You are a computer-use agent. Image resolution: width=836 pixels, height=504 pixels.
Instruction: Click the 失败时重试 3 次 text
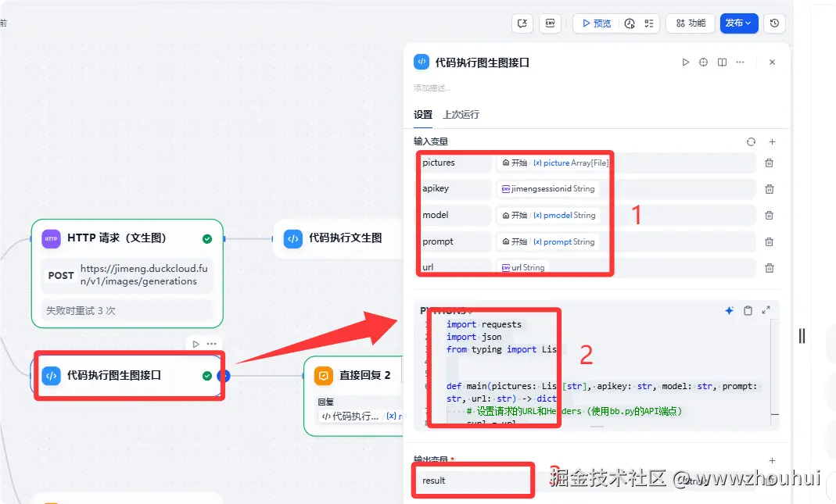(81, 311)
